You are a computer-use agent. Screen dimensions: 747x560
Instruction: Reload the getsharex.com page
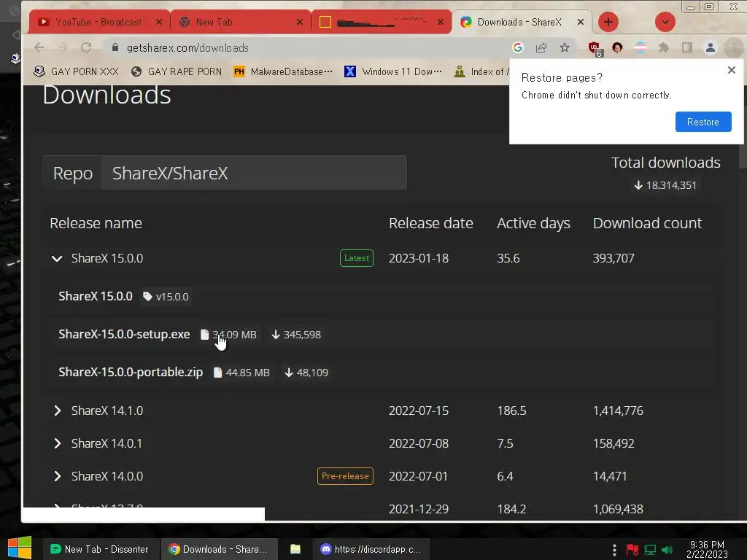tap(86, 47)
